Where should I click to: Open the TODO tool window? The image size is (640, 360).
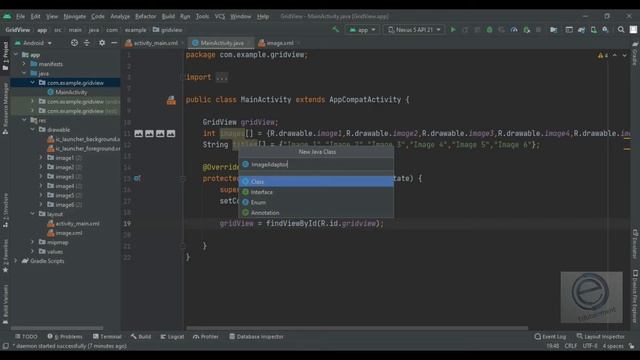[x=26, y=337]
